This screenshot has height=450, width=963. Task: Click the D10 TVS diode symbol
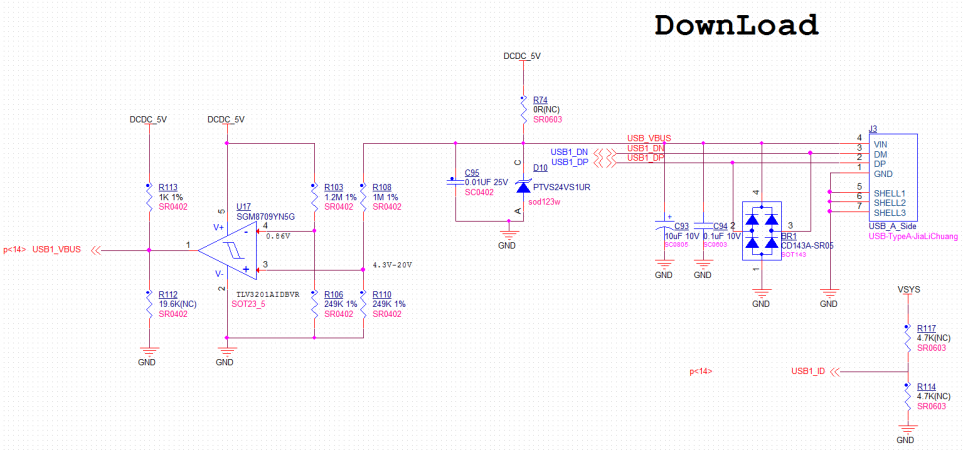pyautogui.click(x=523, y=186)
